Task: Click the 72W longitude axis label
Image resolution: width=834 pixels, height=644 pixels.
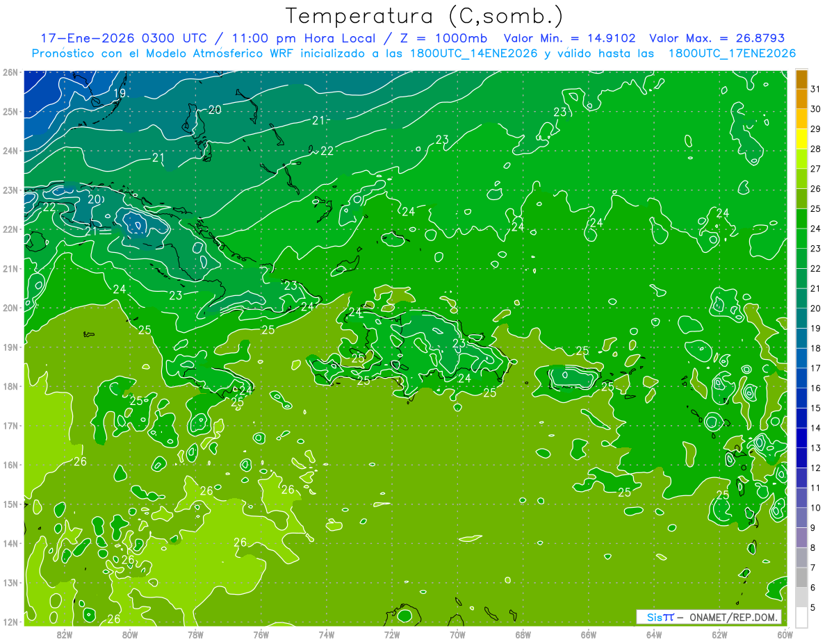Action: tap(392, 634)
